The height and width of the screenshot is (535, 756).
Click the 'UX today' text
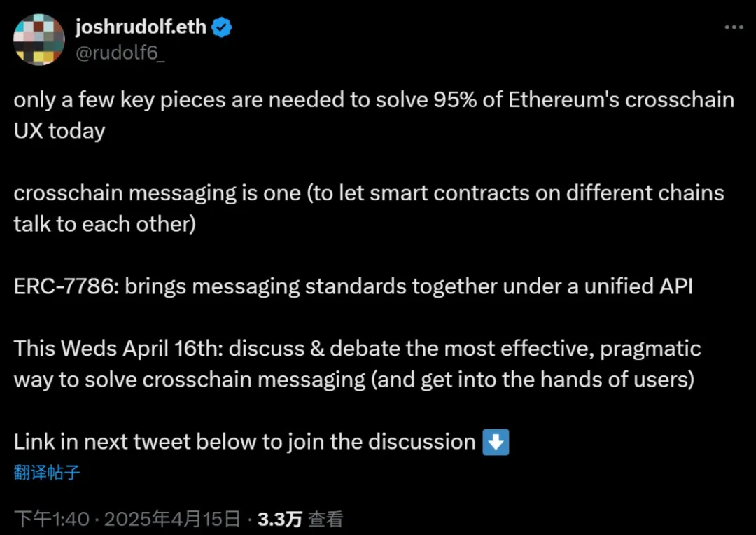click(59, 131)
